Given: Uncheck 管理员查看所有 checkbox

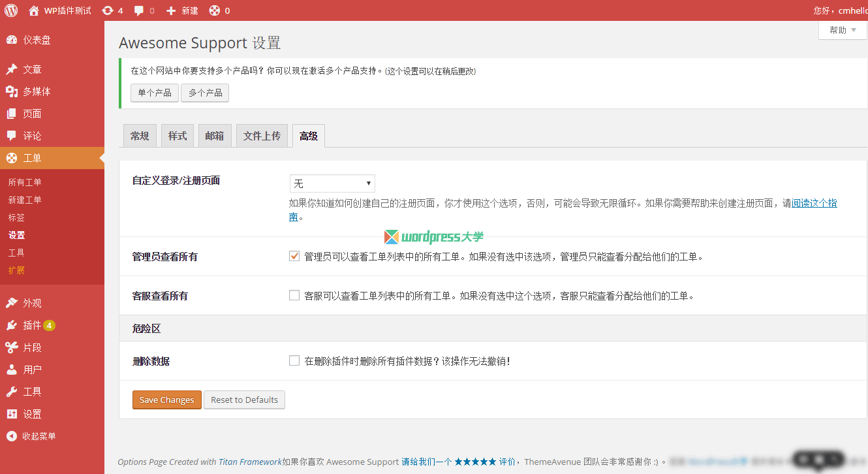Looking at the screenshot, I should (x=294, y=256).
